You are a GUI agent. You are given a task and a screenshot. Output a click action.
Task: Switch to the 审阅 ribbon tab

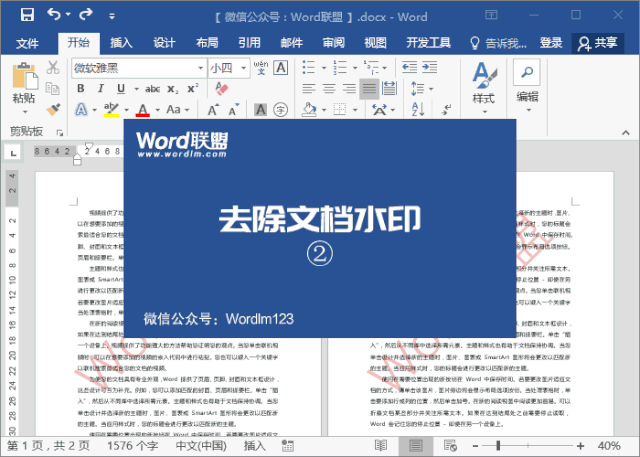pos(334,43)
